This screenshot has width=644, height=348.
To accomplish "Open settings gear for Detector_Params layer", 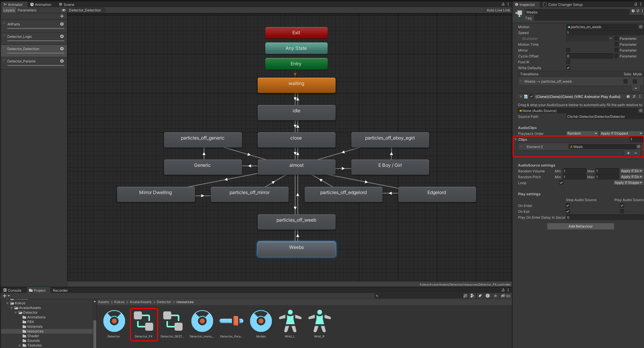I will 62,61.
